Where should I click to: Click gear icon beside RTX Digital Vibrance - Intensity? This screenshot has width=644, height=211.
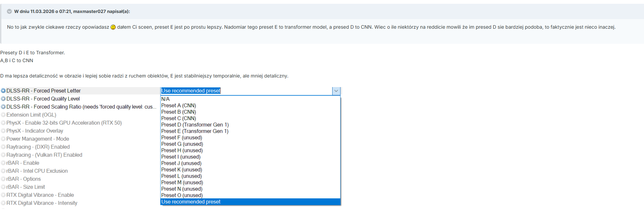click(3, 203)
